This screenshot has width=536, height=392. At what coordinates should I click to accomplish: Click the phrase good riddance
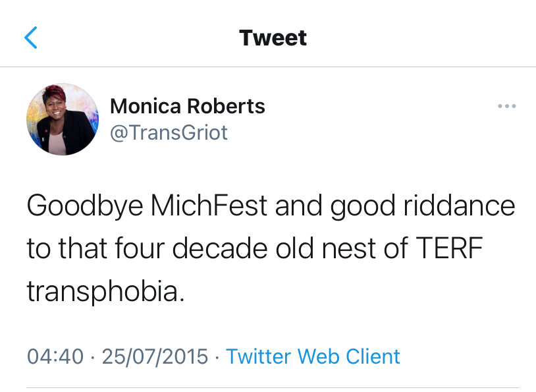[x=423, y=206]
